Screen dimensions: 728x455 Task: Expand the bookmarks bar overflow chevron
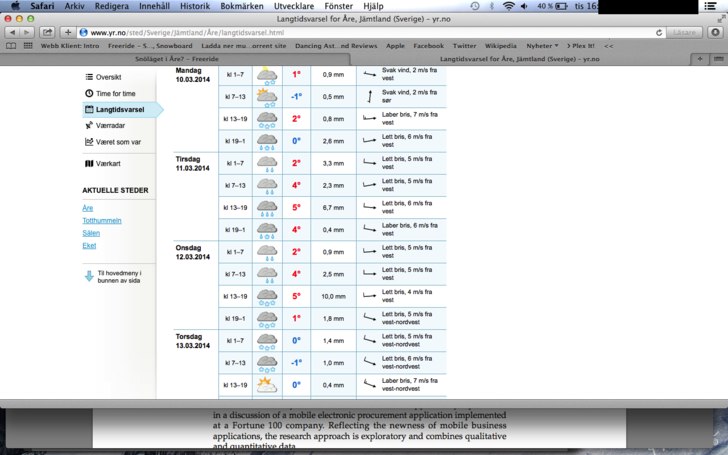(x=609, y=46)
